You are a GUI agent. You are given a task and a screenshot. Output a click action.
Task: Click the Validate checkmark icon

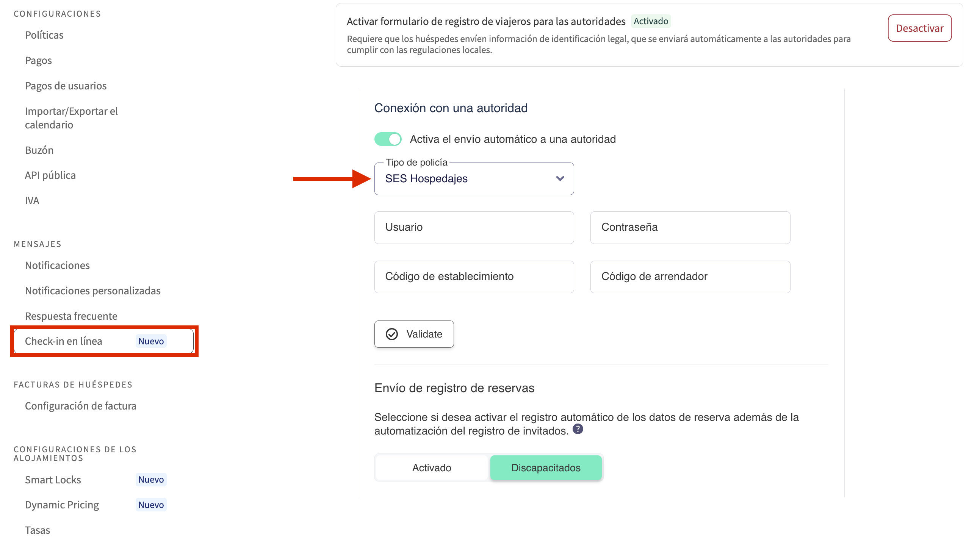pyautogui.click(x=392, y=334)
